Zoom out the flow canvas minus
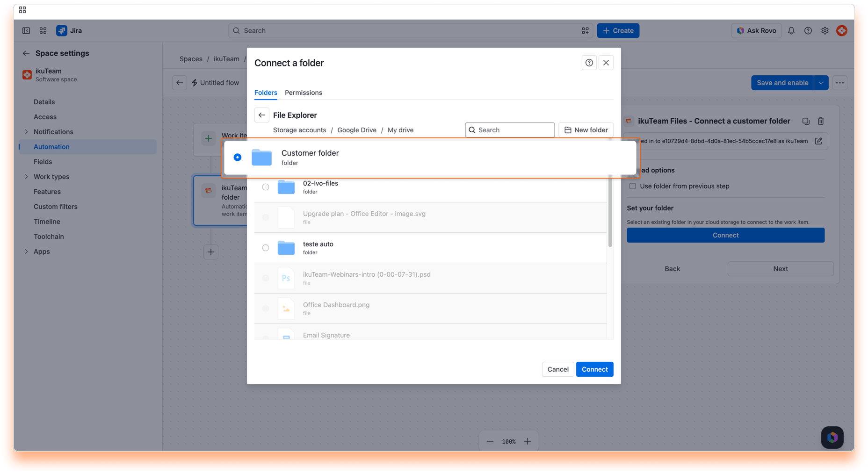 point(490,441)
